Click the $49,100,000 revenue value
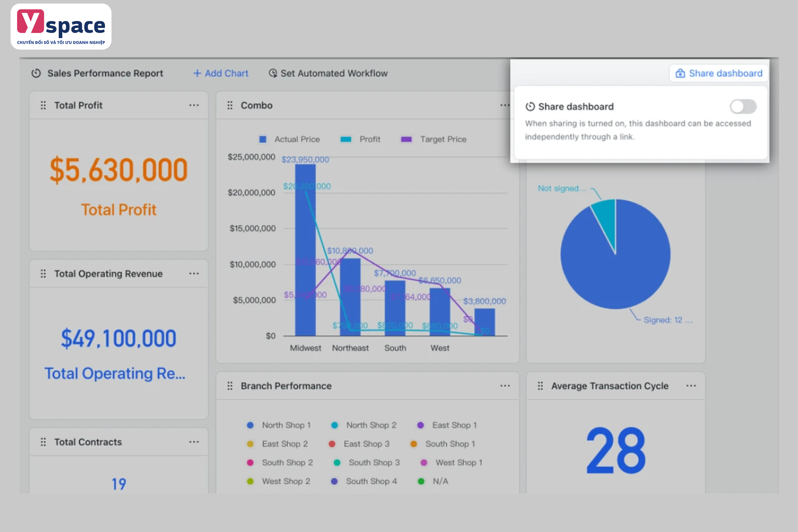The height and width of the screenshot is (532, 798). tap(118, 338)
